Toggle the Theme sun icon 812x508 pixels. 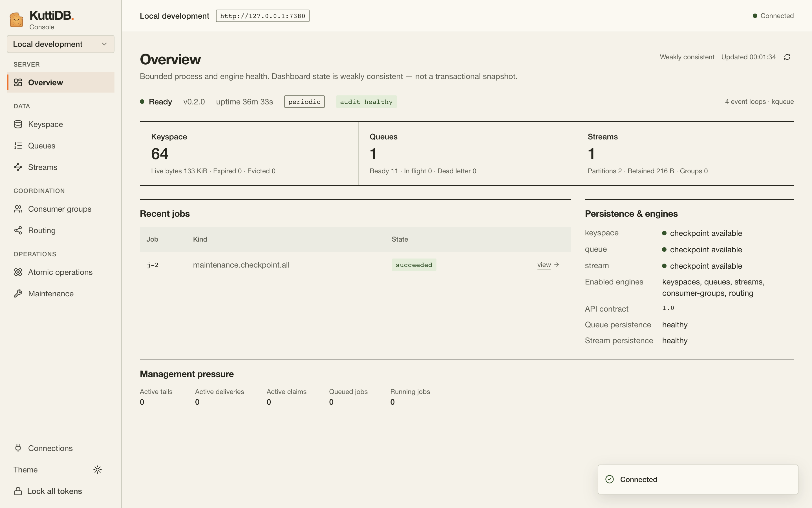pyautogui.click(x=97, y=470)
